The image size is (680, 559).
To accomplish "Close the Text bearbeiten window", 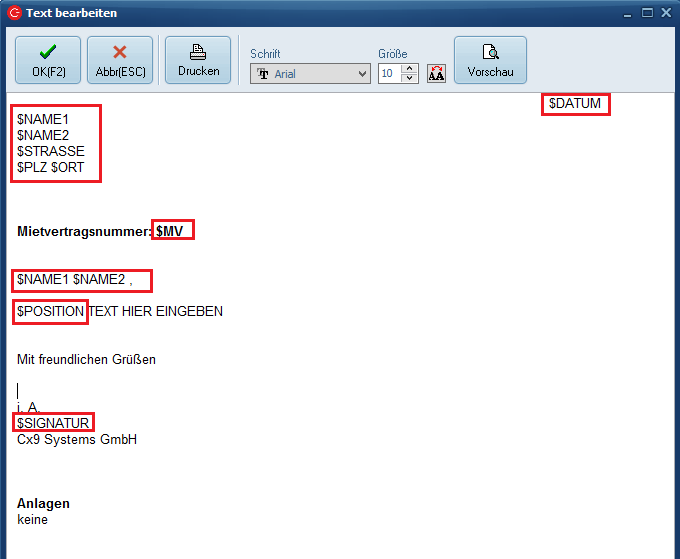I will (x=666, y=13).
